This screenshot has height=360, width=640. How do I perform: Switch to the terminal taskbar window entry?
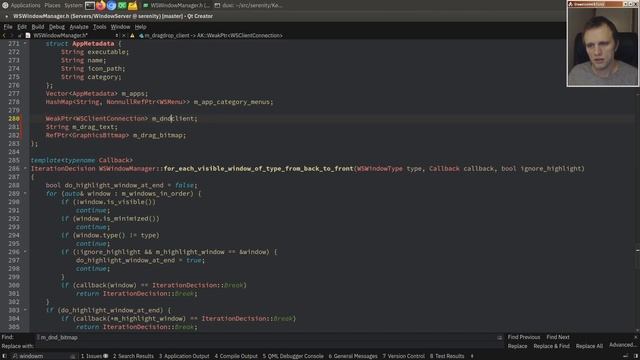(248, 5)
